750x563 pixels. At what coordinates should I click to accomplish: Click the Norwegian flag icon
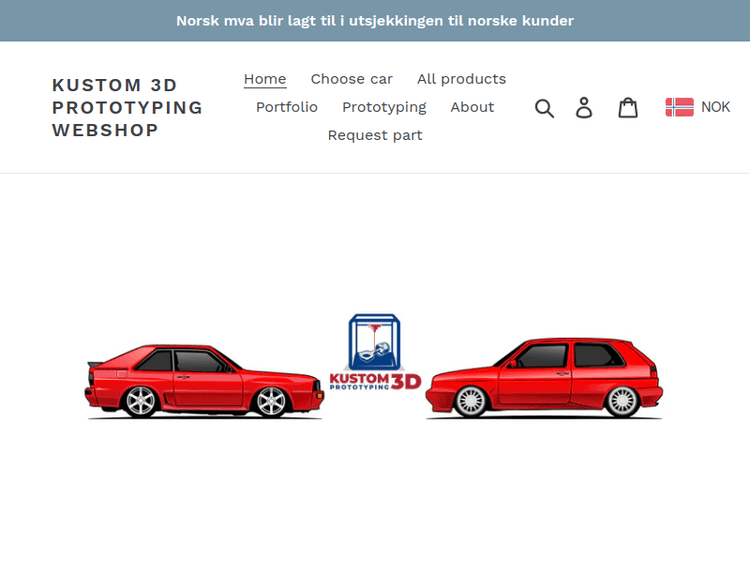pyautogui.click(x=679, y=107)
